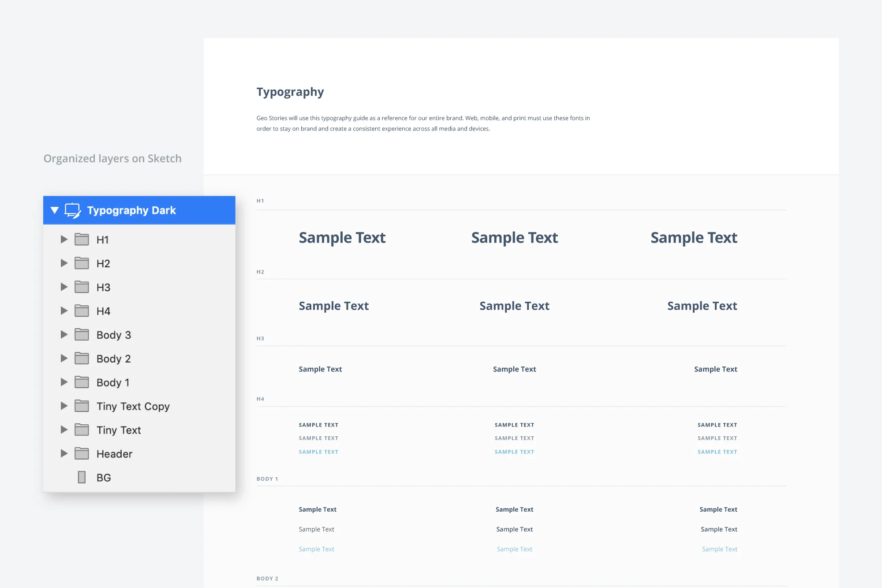Click the Body 1 folder icon
Screen dimensions: 882x588
coord(82,382)
